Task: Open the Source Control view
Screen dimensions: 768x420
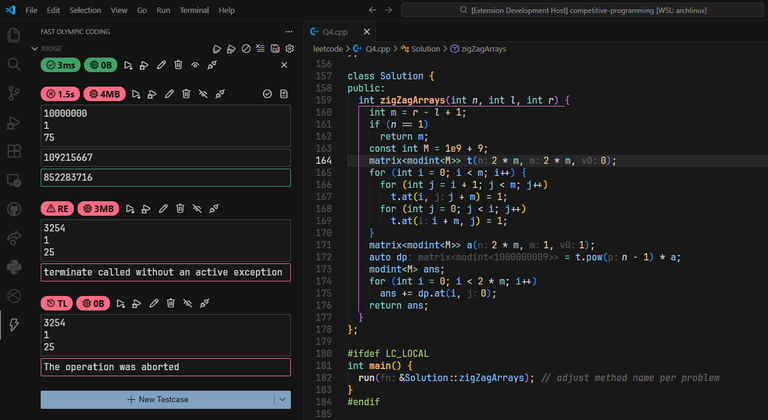Action: 14,93
